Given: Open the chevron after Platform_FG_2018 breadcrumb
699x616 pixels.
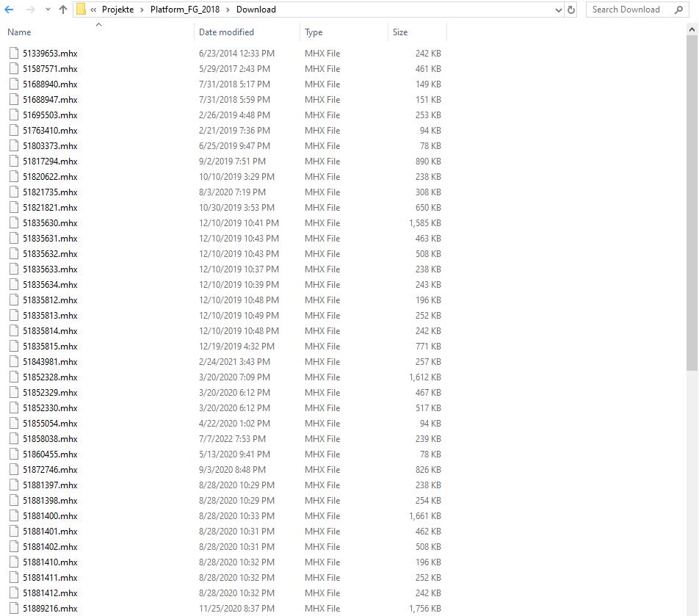Looking at the screenshot, I should point(228,10).
